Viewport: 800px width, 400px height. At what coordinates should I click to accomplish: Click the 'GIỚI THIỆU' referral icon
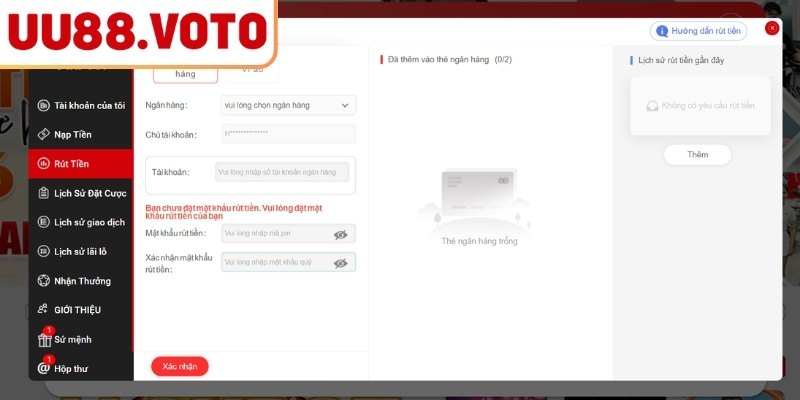(44, 310)
